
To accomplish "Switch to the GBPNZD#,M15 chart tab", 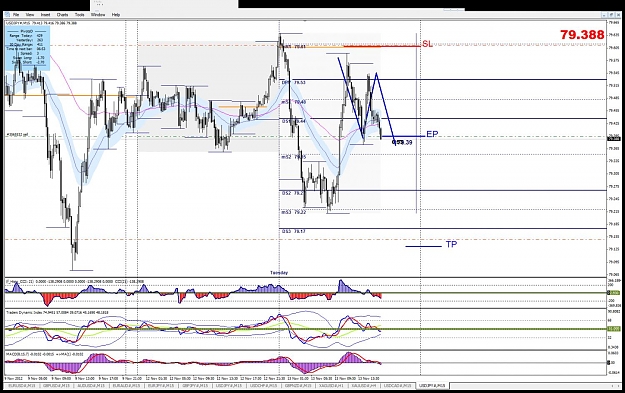I will click(x=298, y=386).
